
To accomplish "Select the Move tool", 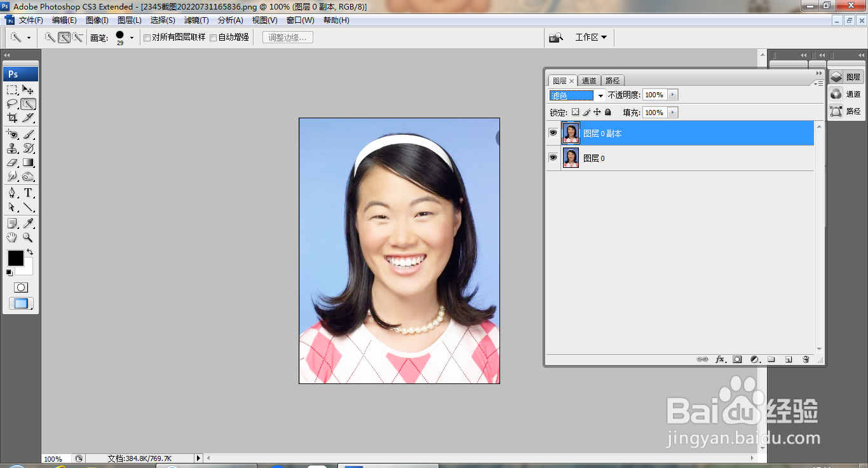I will pyautogui.click(x=28, y=90).
